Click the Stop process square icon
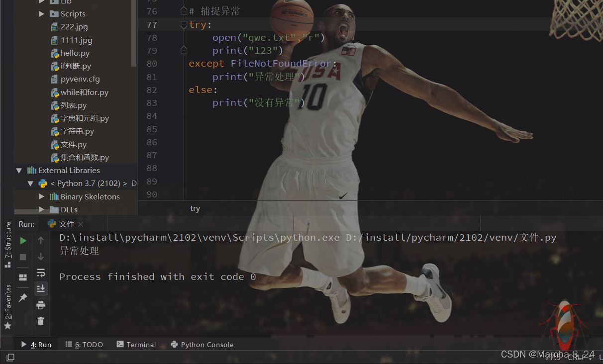Viewport: 603px width, 364px height. pos(23,257)
